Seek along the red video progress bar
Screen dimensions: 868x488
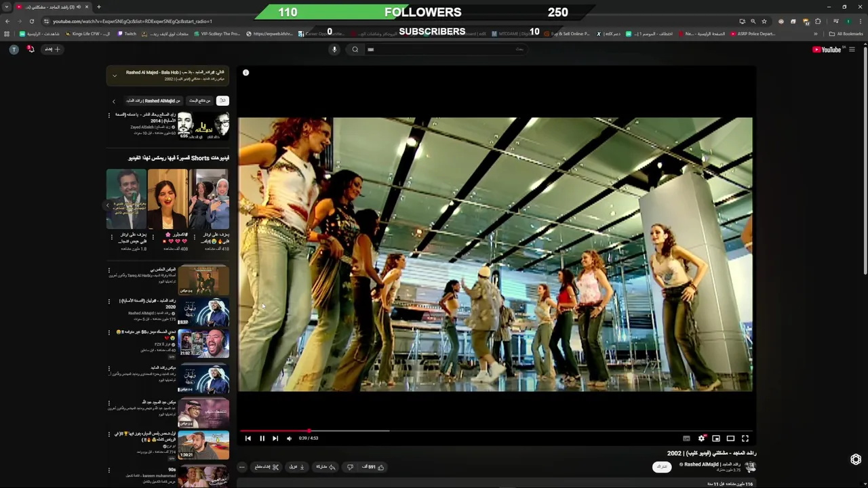pyautogui.click(x=496, y=430)
